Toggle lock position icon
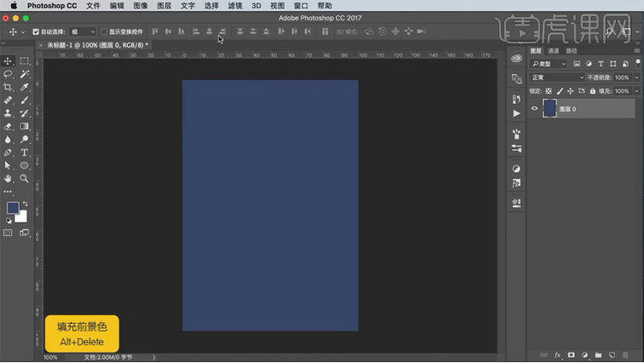Image resolution: width=644 pixels, height=363 pixels. (571, 91)
